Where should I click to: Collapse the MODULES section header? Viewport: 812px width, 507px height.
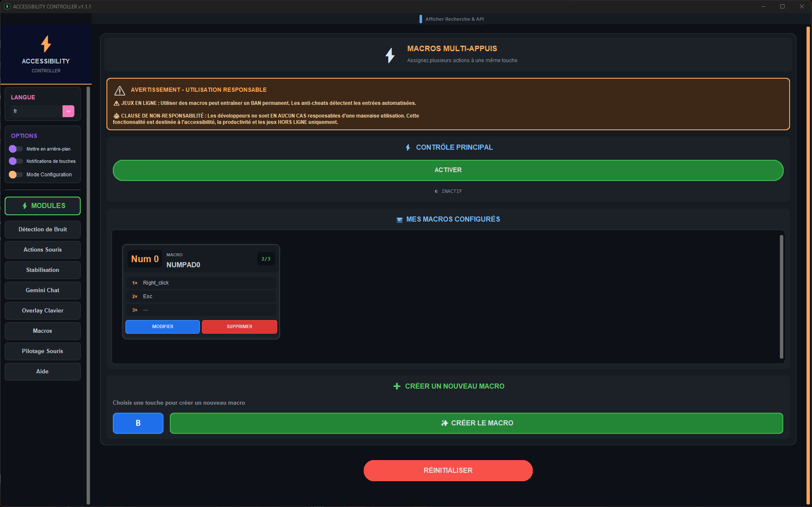point(43,206)
